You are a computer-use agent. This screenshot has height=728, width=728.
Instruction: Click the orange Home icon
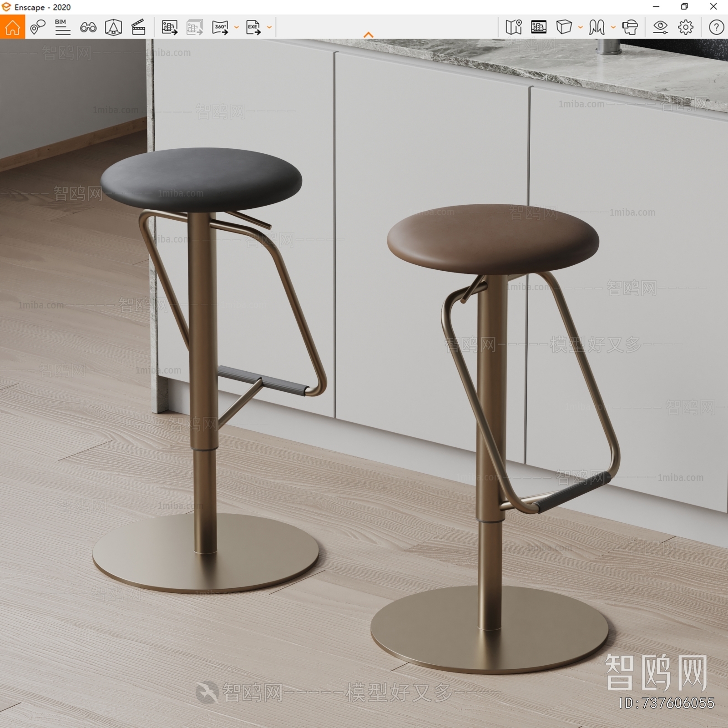point(12,27)
